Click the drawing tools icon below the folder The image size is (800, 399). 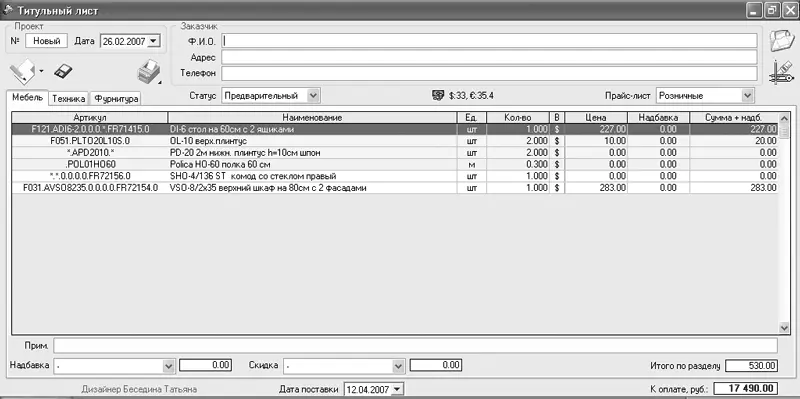tap(782, 72)
